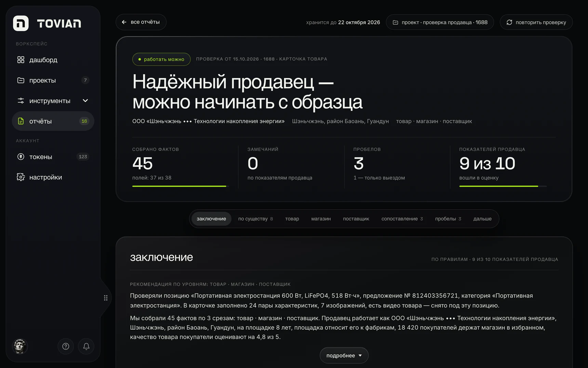Open the токены account page
The height and width of the screenshot is (368, 588).
53,157
